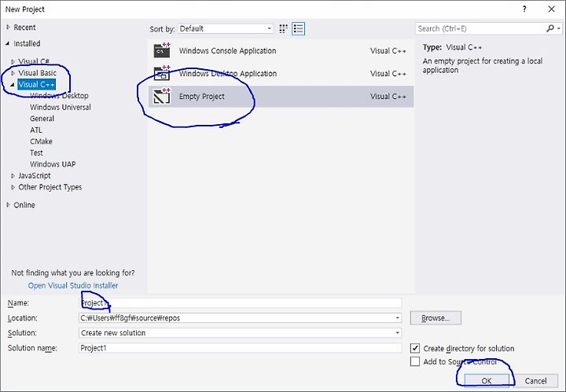Collapse the Installed node

(x=8, y=44)
